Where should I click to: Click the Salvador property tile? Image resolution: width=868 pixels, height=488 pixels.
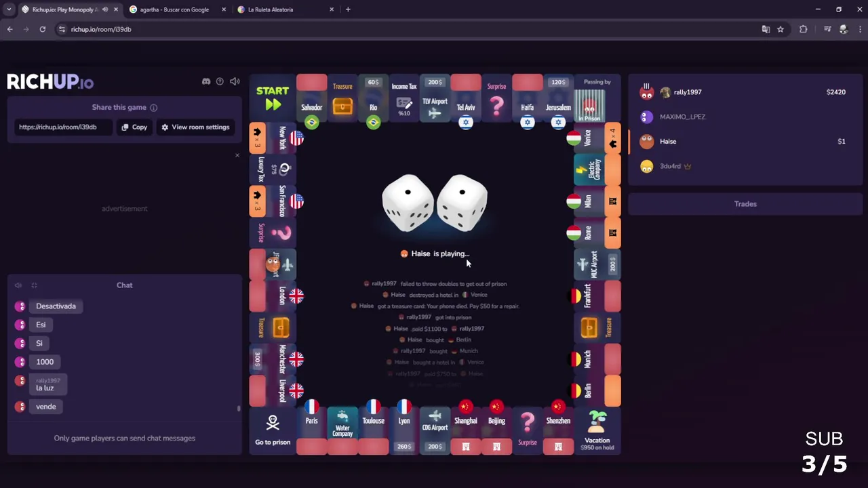(x=312, y=98)
